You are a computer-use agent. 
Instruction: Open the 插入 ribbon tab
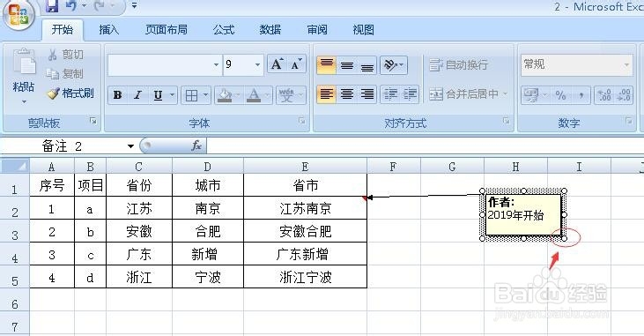(109, 30)
